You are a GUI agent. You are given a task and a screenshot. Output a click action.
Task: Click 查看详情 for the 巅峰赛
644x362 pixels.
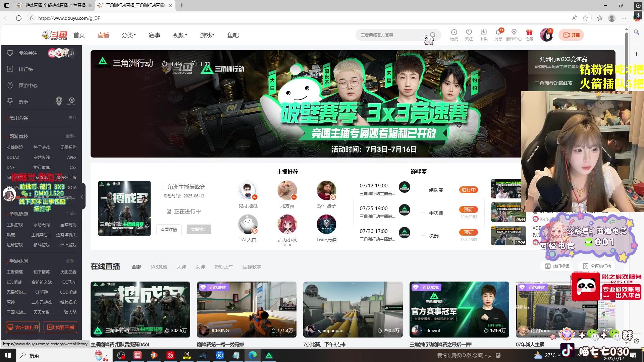point(169,230)
